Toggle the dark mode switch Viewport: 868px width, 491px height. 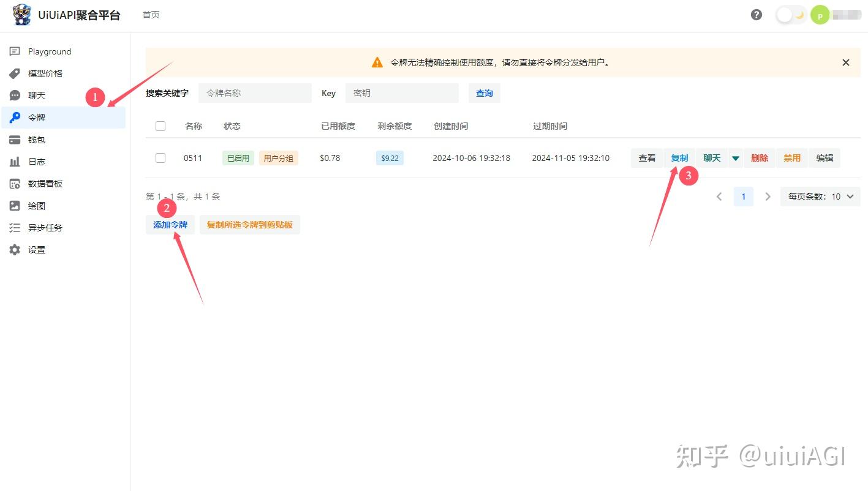click(791, 15)
